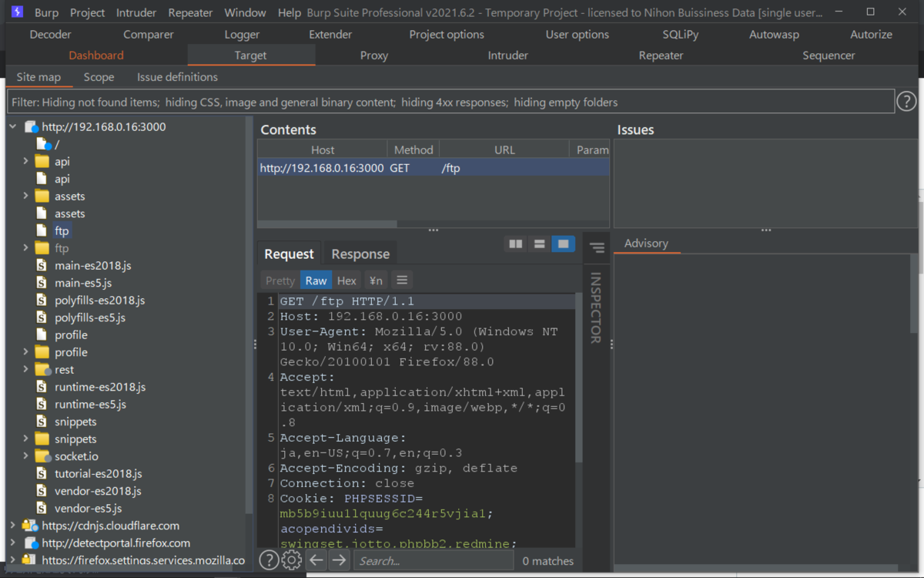
Task: Toggle Raw view of the request
Action: pos(316,281)
